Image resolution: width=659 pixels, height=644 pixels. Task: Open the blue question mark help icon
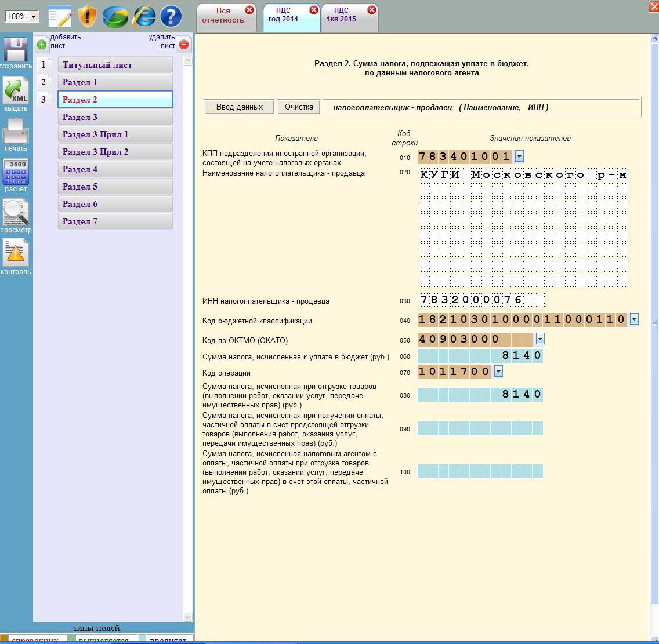click(171, 16)
